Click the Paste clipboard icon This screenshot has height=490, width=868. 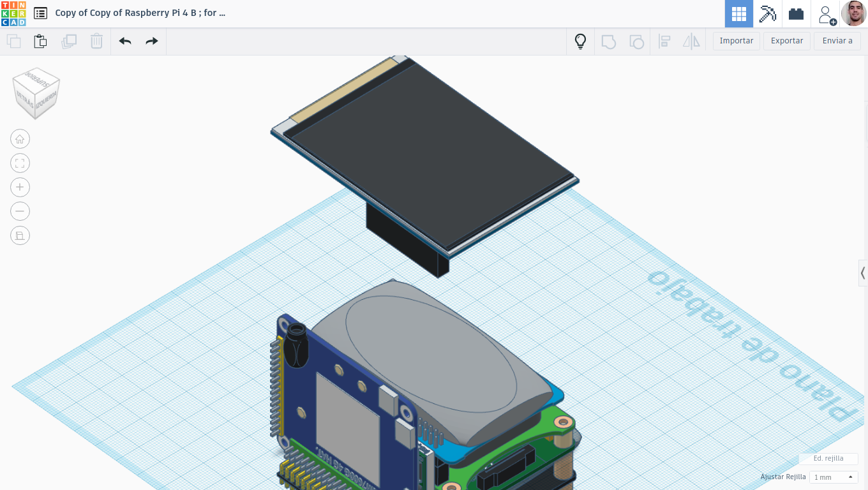pyautogui.click(x=40, y=41)
